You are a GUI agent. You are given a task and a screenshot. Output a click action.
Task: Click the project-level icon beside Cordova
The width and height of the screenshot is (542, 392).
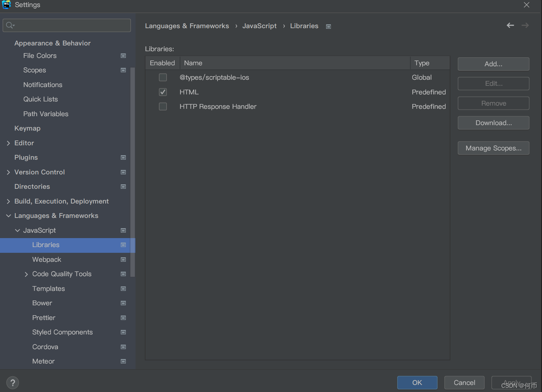[x=123, y=347]
